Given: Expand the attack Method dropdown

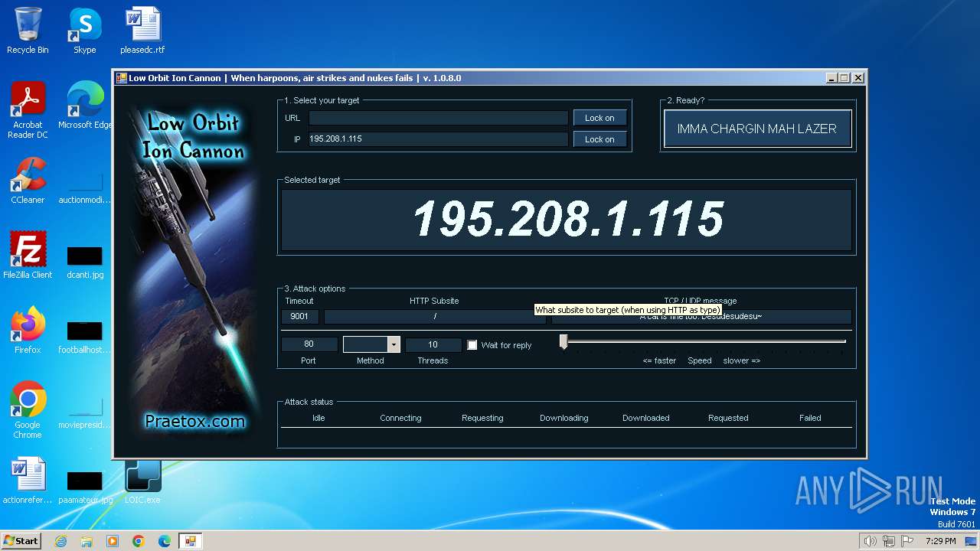Looking at the screenshot, I should 394,344.
